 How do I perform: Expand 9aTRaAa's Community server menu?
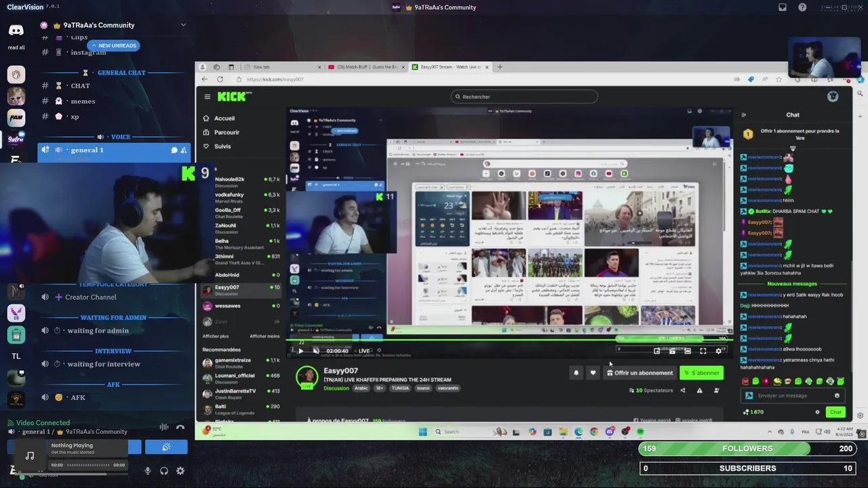pos(183,25)
